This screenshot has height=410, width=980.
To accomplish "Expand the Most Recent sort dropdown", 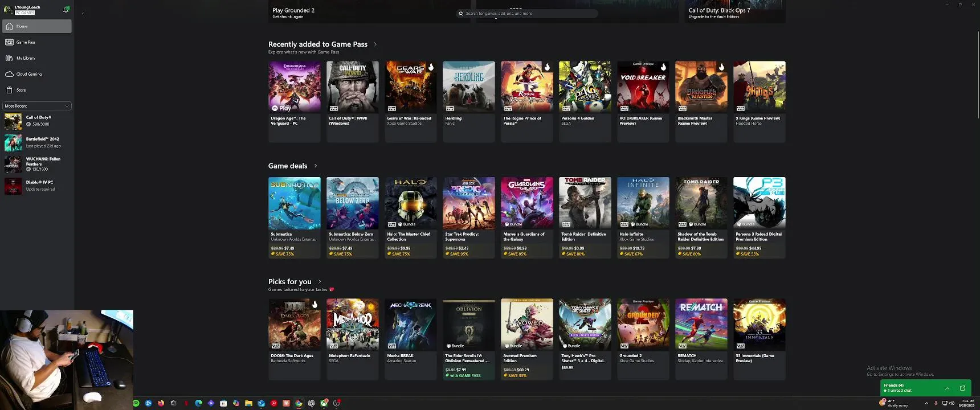I will coord(37,106).
